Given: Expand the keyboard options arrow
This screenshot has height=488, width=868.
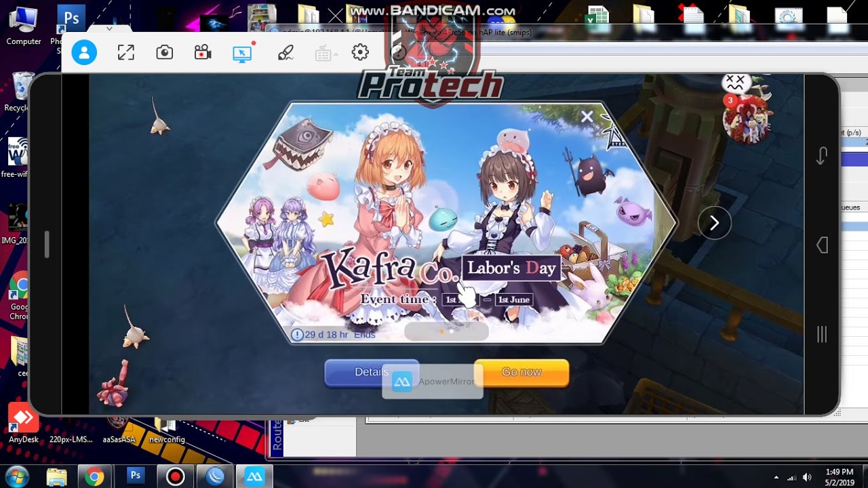Looking at the screenshot, I should pos(336,55).
